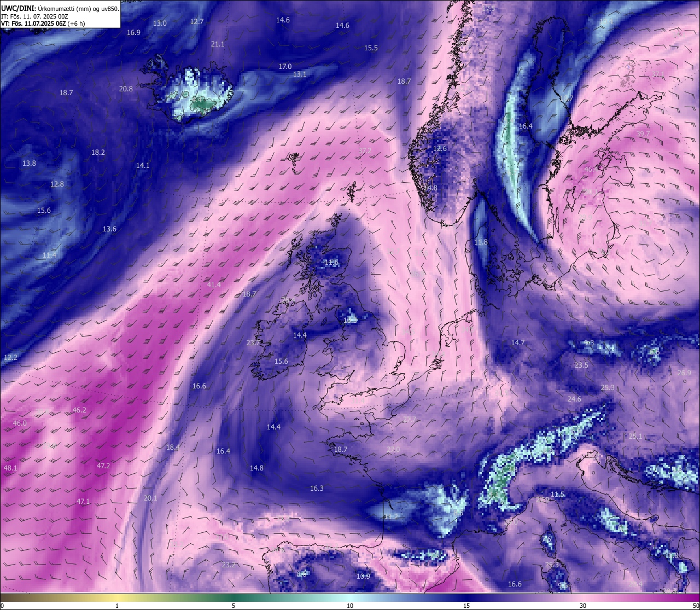
Task: Click the 12.8 value on the map
Action: point(57,184)
